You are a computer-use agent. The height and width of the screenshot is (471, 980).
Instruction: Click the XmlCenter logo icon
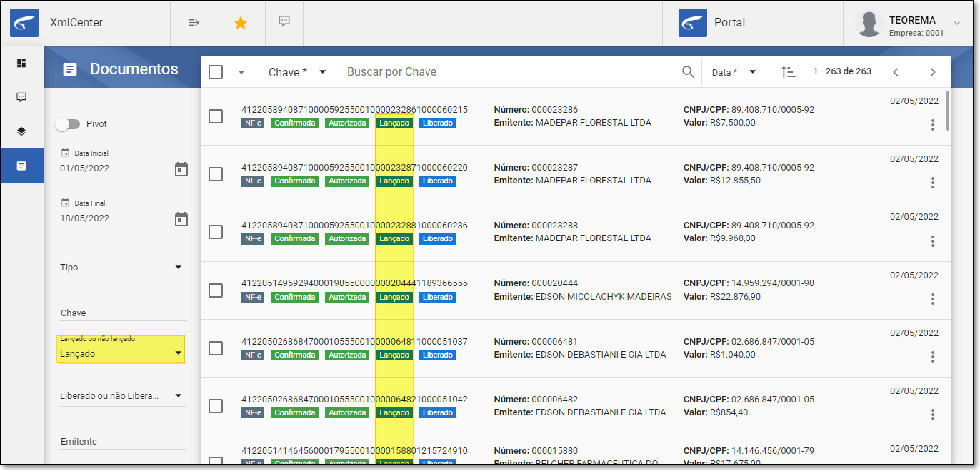pyautogui.click(x=24, y=23)
